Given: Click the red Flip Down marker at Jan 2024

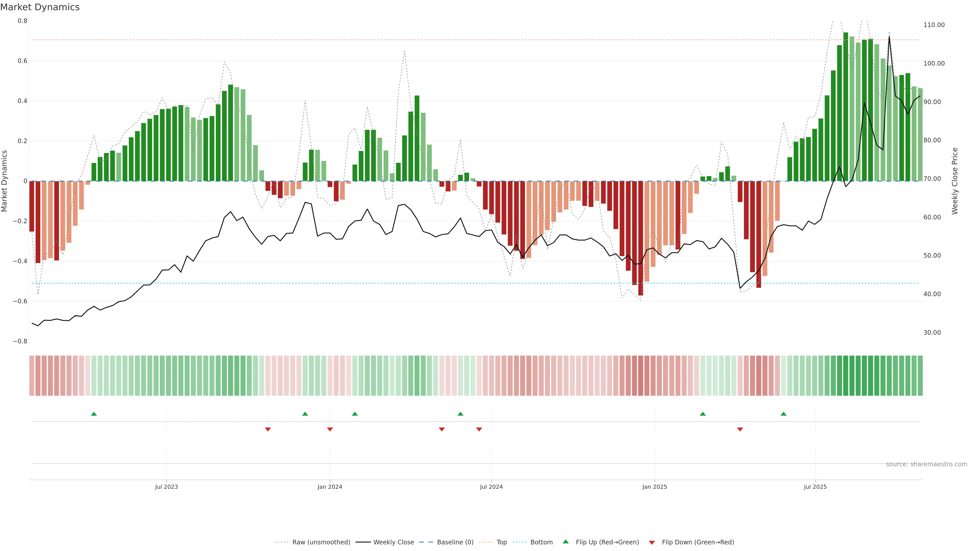Looking at the screenshot, I should (330, 429).
